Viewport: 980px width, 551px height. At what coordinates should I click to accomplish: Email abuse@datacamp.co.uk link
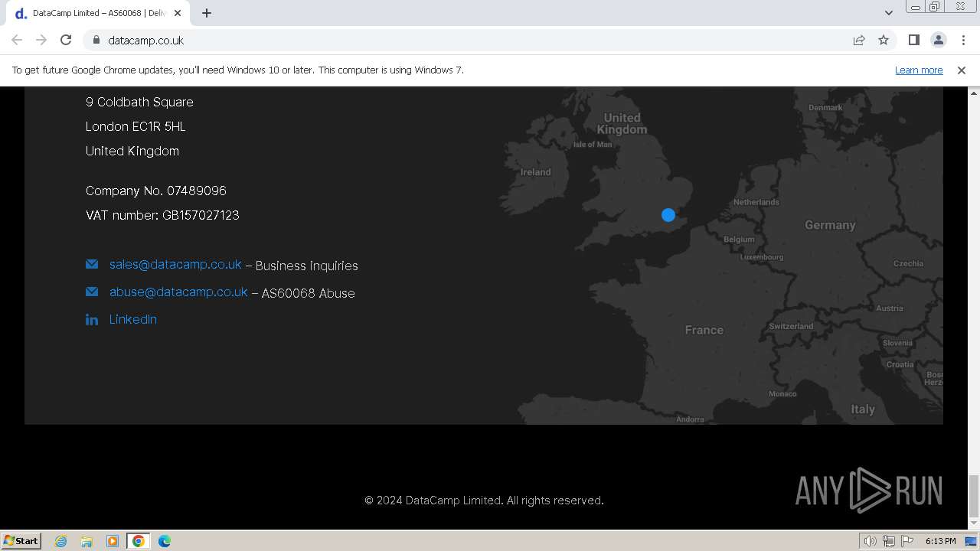(x=178, y=292)
